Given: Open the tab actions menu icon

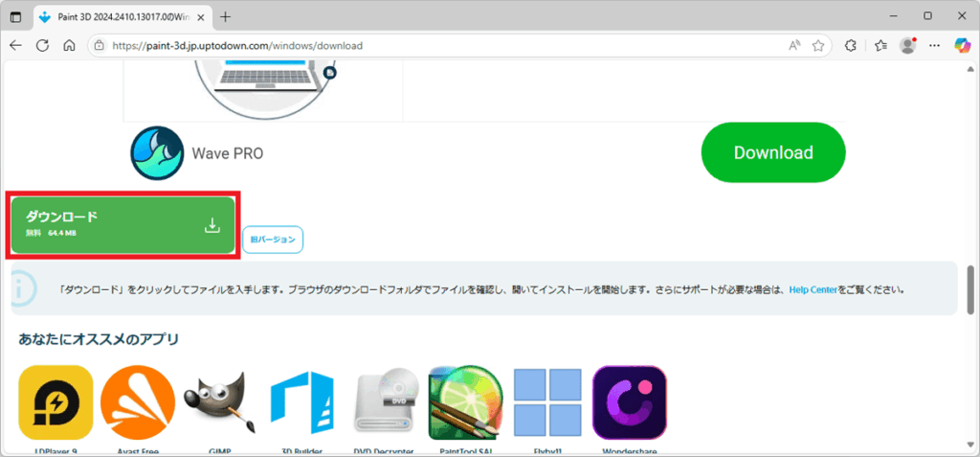Looking at the screenshot, I should pyautogui.click(x=15, y=17).
